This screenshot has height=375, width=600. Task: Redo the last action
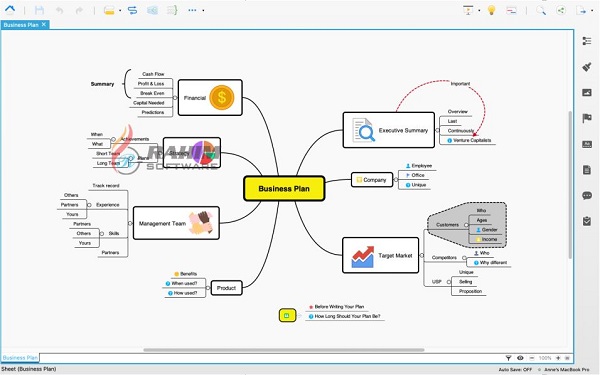coord(79,10)
